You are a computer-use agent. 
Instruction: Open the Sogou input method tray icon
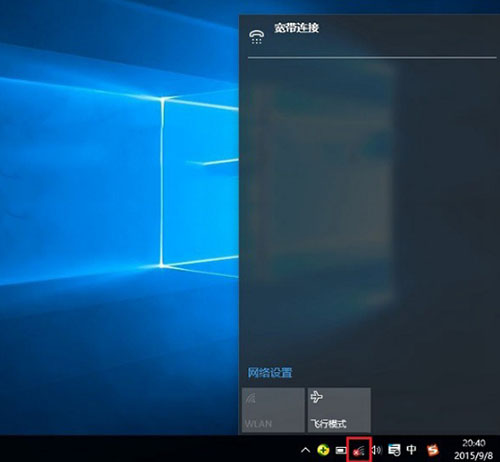(433, 450)
